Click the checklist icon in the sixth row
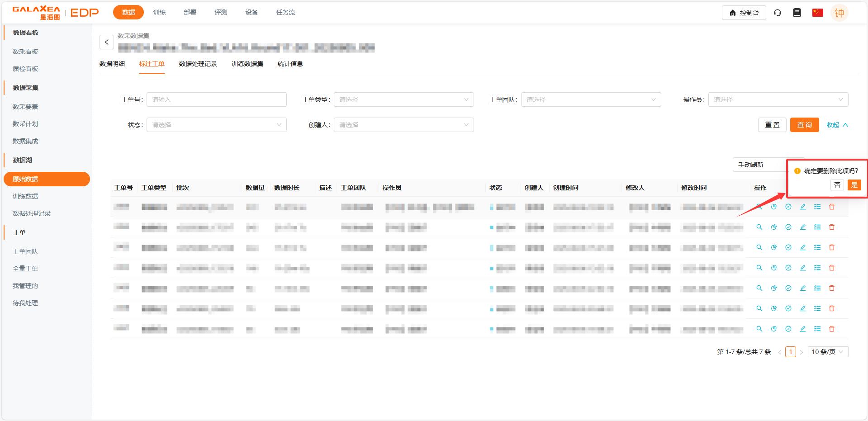This screenshot has width=868, height=421. pos(817,308)
